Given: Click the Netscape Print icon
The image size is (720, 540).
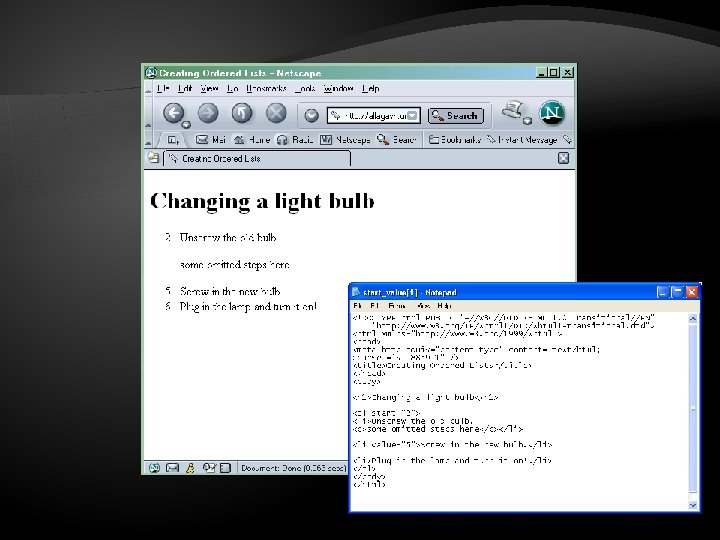Looking at the screenshot, I should [513, 110].
